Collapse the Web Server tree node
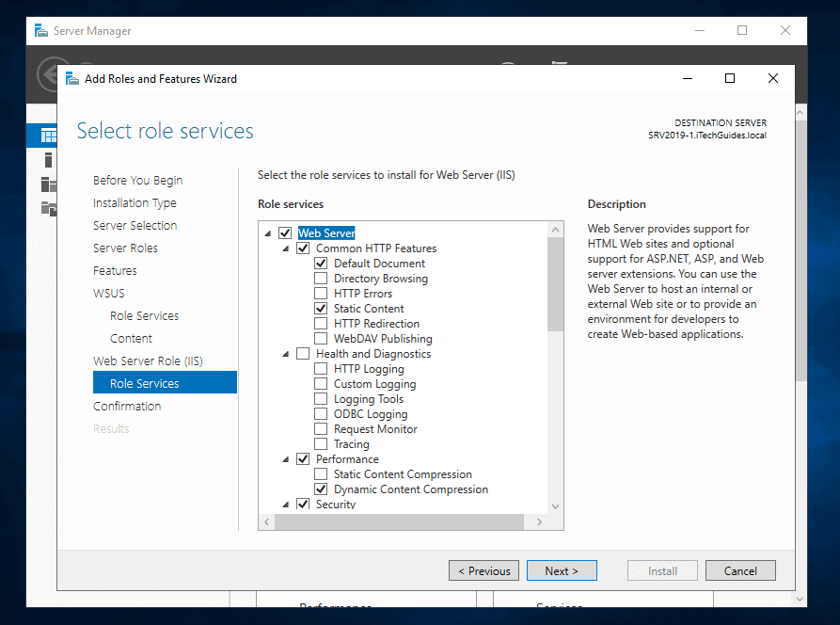The height and width of the screenshot is (625, 840). pyautogui.click(x=268, y=233)
